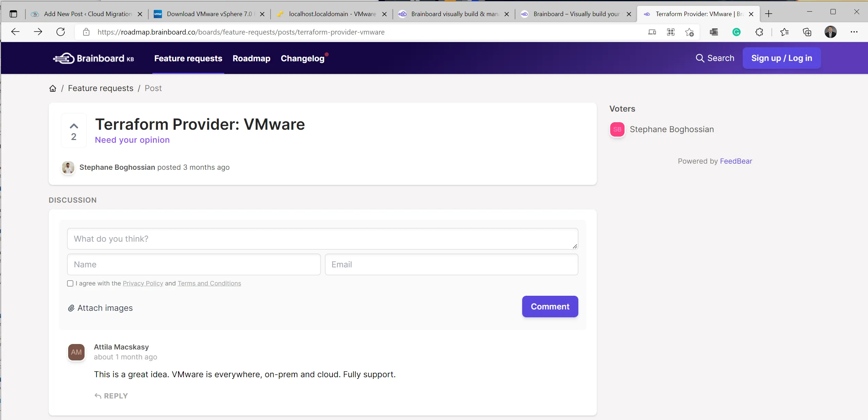Click commenter name Attila Macskasy
Image resolution: width=868 pixels, height=420 pixels.
[121, 347]
